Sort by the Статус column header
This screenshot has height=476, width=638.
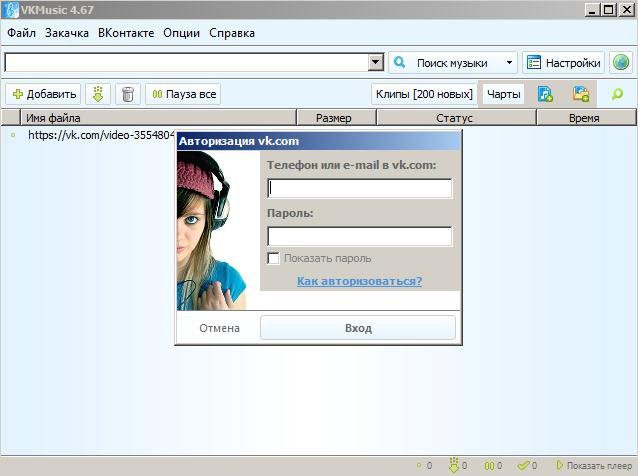click(457, 118)
